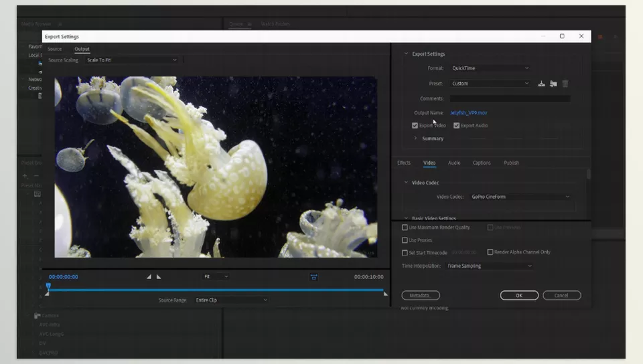This screenshot has width=643, height=364.
Task: Save the export preset with the save icon
Action: click(541, 84)
